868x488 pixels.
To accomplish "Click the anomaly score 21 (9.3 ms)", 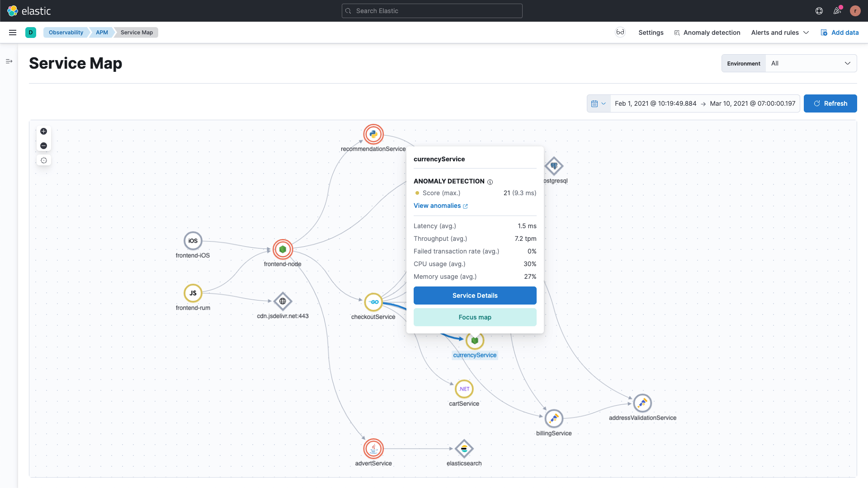I will [520, 193].
